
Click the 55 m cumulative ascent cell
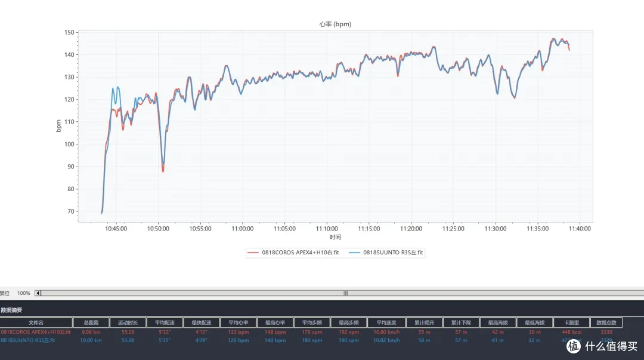tap(425, 332)
